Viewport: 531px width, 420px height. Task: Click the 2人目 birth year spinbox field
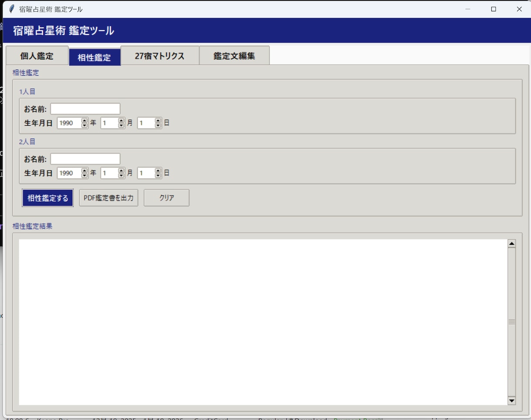(x=69, y=173)
